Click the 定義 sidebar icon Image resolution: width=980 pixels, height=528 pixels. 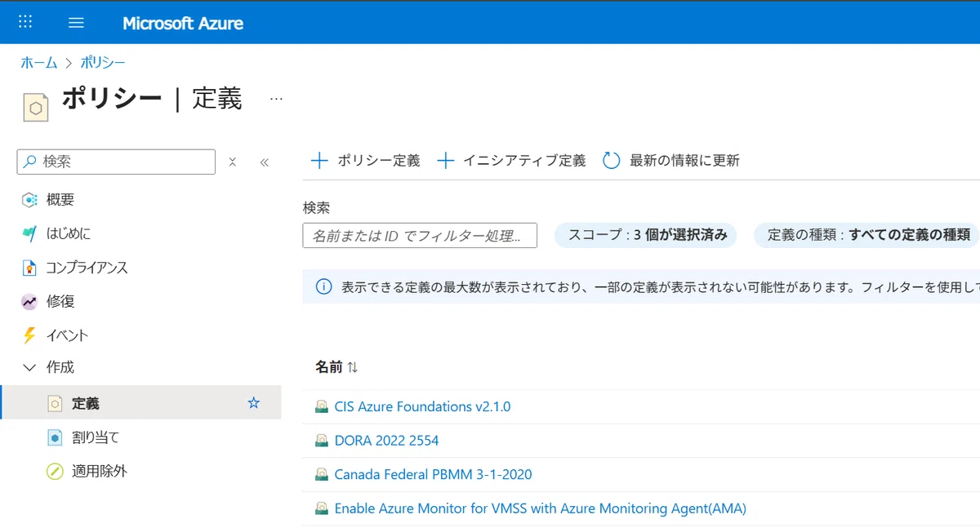(x=55, y=403)
